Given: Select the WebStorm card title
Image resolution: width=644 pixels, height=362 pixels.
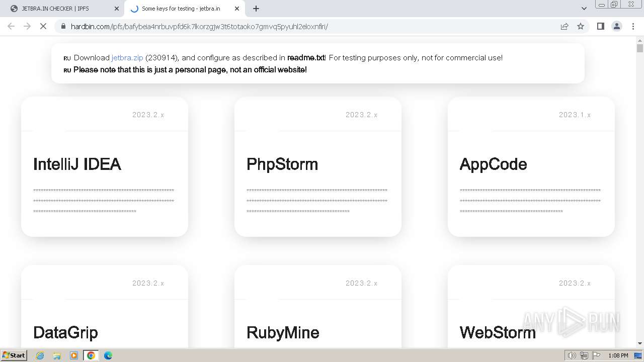Looking at the screenshot, I should click(x=498, y=332).
